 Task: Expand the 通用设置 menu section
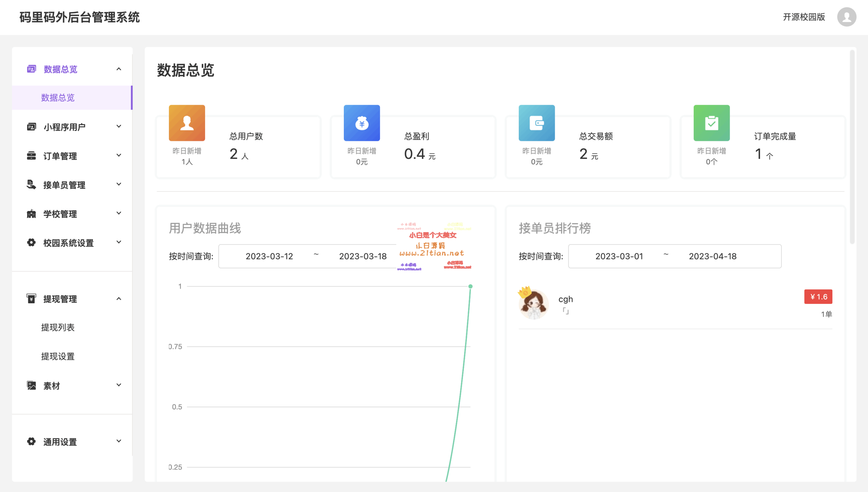click(x=119, y=441)
